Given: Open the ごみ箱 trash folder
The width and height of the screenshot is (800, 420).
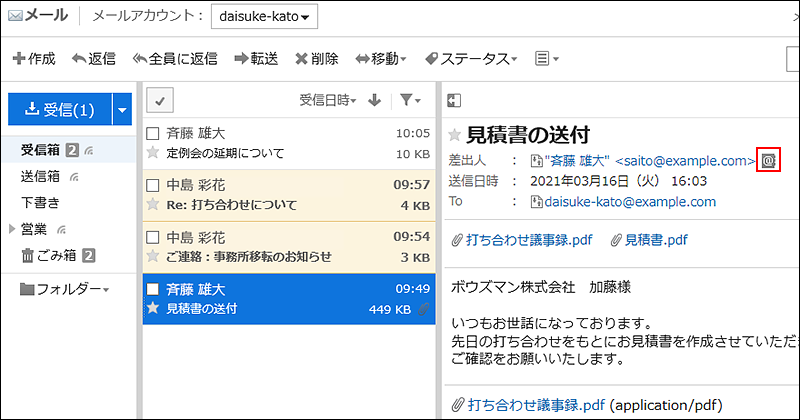Looking at the screenshot, I should (x=49, y=255).
